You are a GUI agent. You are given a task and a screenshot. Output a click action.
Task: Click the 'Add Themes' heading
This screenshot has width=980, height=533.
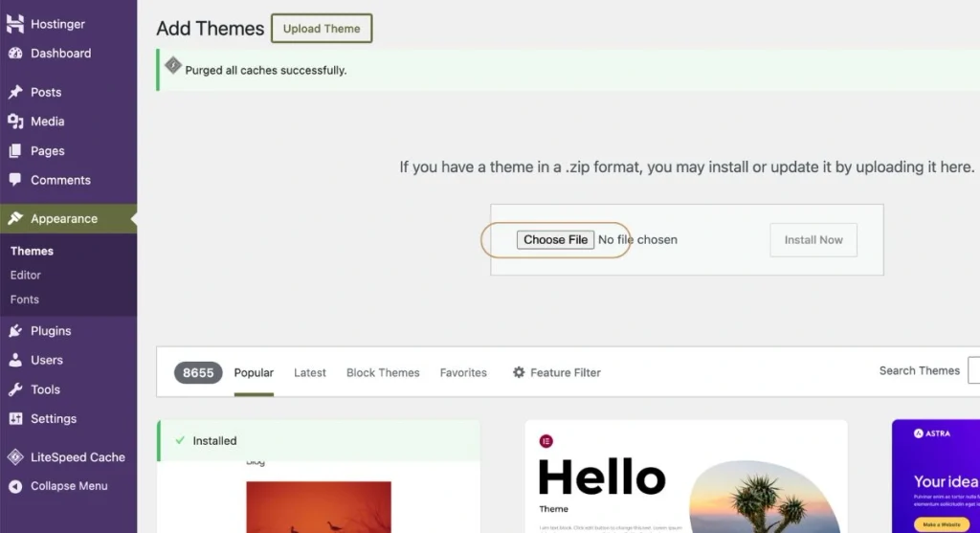(210, 28)
